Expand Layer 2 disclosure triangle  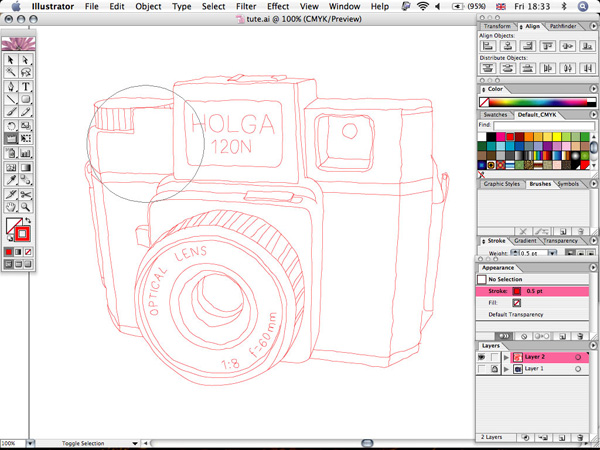tap(506, 357)
